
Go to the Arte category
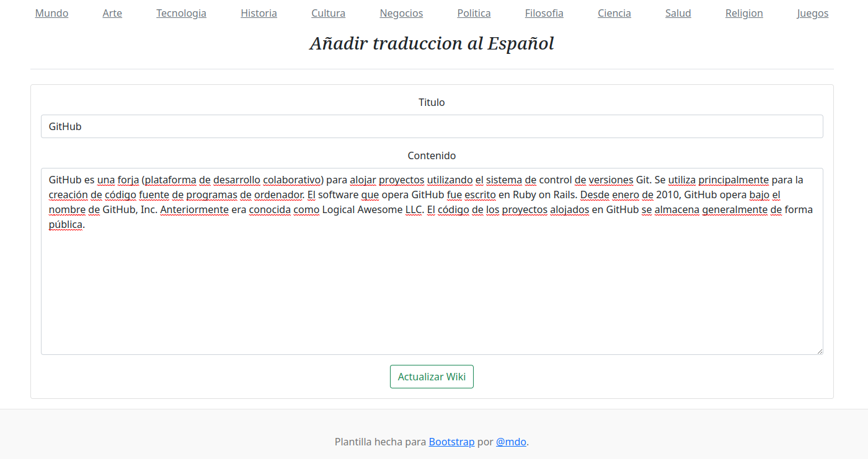112,13
